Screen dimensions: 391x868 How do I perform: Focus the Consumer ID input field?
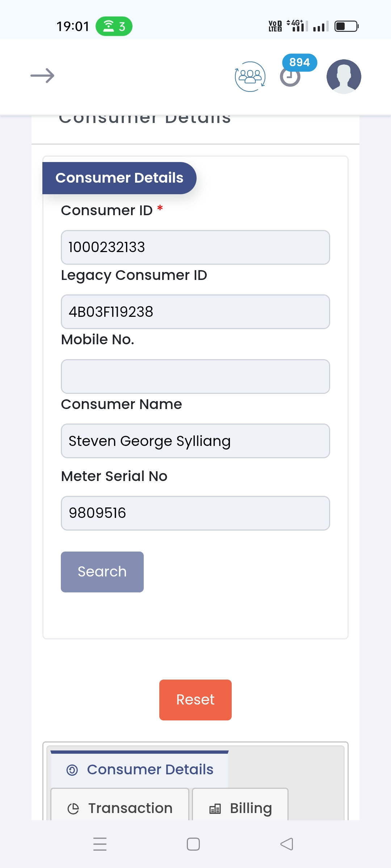coord(195,247)
